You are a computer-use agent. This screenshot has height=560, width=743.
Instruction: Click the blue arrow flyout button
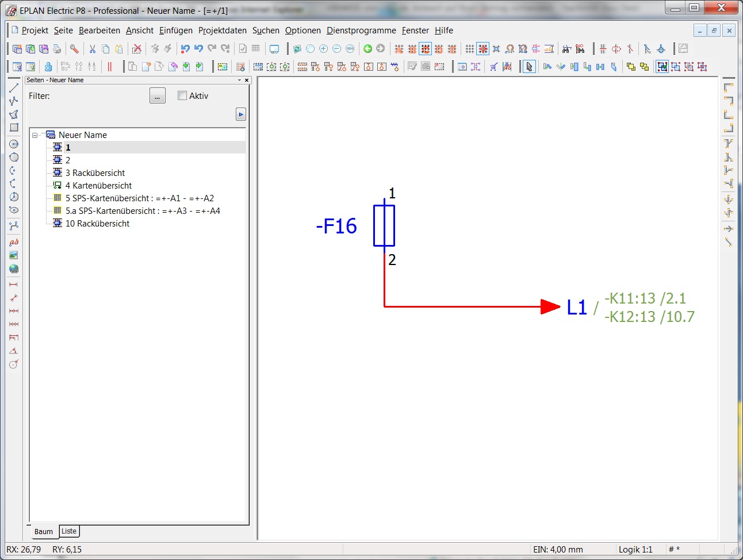tap(241, 114)
